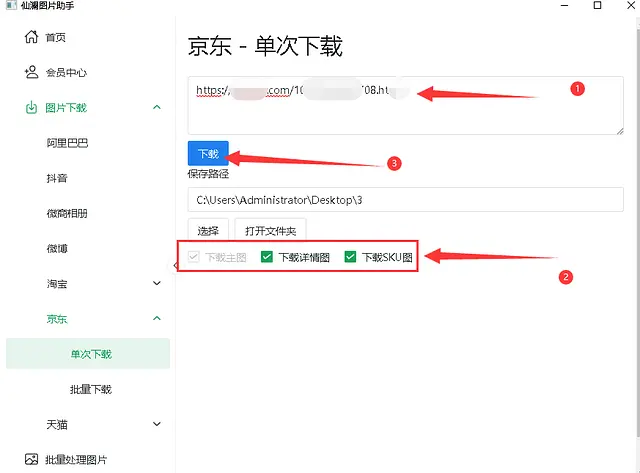Click the save path input field
The image size is (640, 473).
pos(405,200)
